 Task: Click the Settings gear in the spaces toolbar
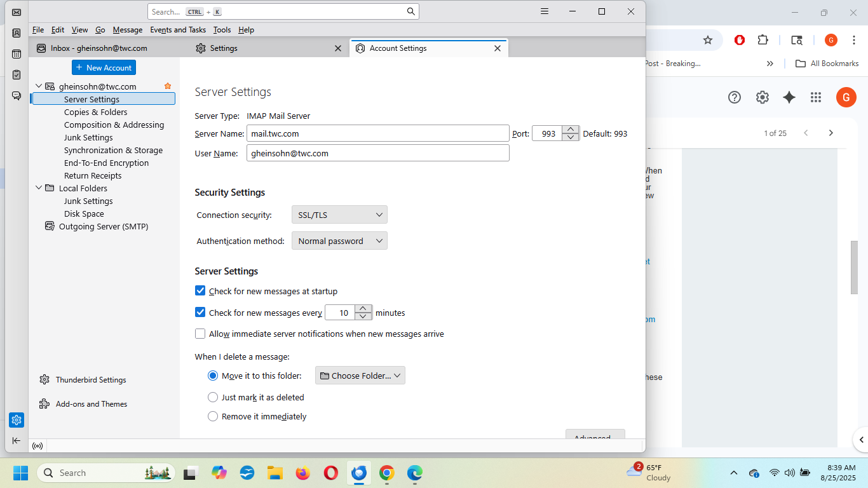pos(17,420)
